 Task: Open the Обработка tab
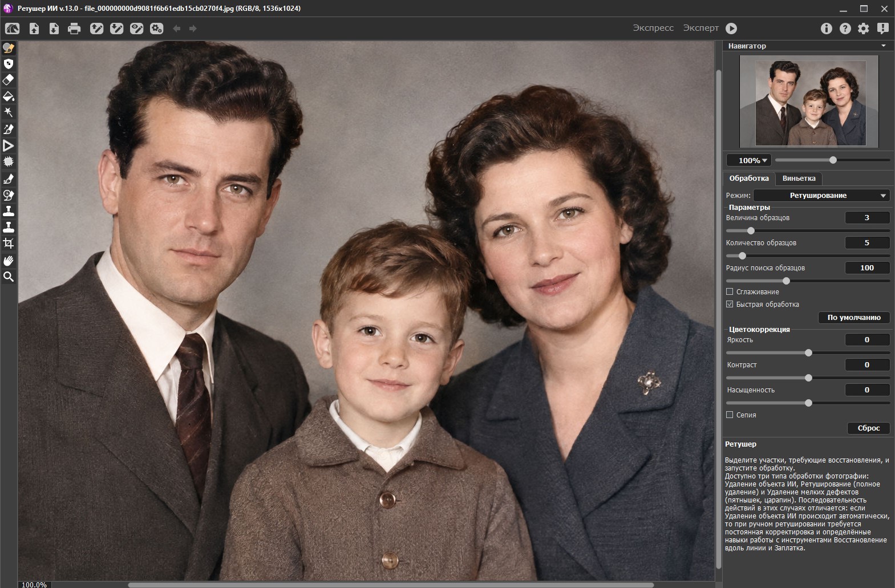(x=749, y=179)
